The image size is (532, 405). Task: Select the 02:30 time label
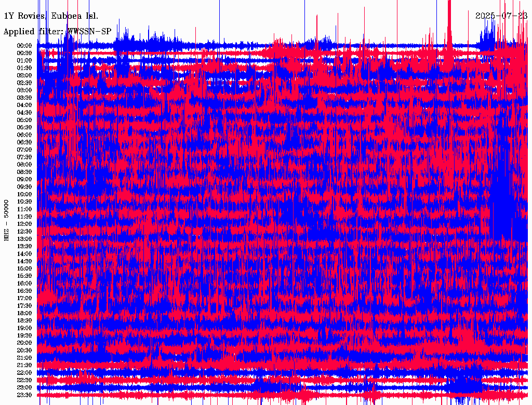(x=24, y=83)
